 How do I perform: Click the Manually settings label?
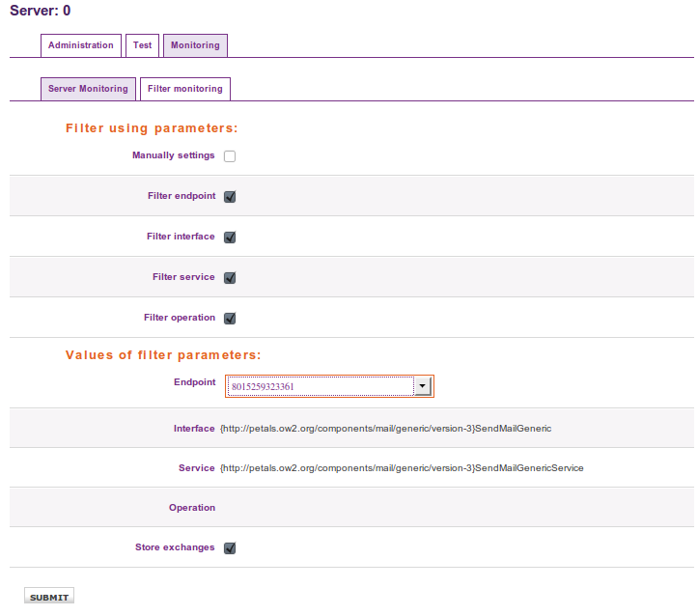[174, 155]
